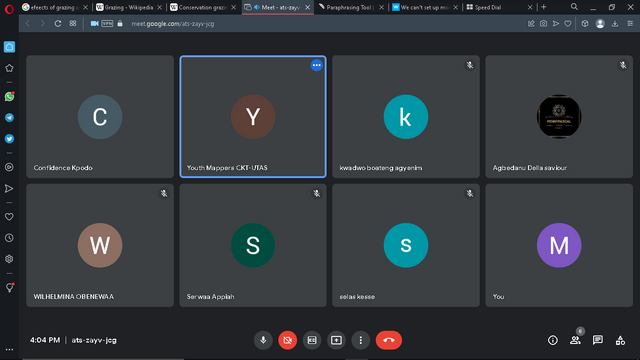Screen dimensions: 640x360
Task: Click Serwaa Appiah avatar
Action: 253,245
